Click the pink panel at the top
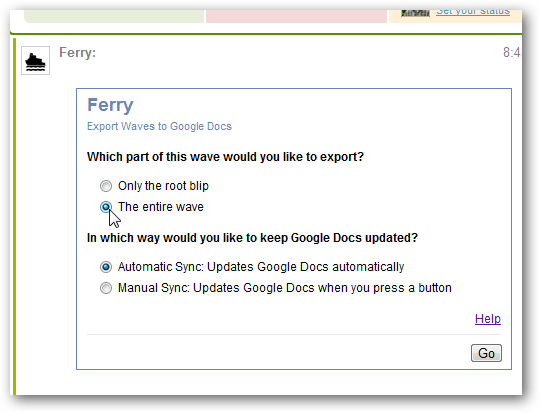 [x=296, y=16]
